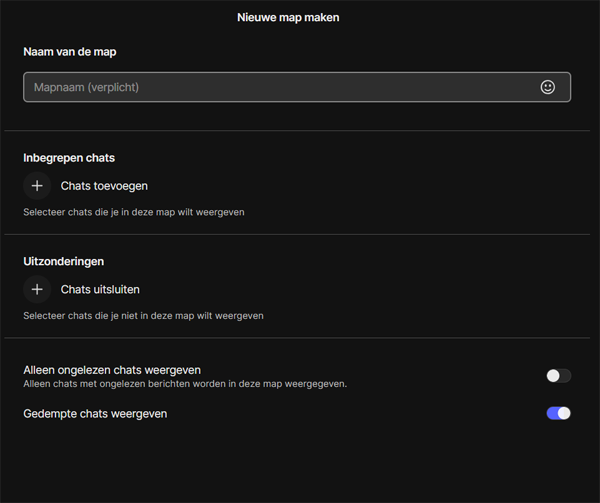Click the Alleen ongelezen chats weergeven label
Viewport: 600px width, 503px height.
(112, 370)
